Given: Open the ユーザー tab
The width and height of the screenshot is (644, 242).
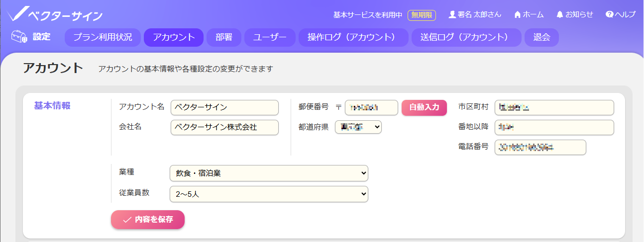Looking at the screenshot, I should pyautogui.click(x=270, y=38).
